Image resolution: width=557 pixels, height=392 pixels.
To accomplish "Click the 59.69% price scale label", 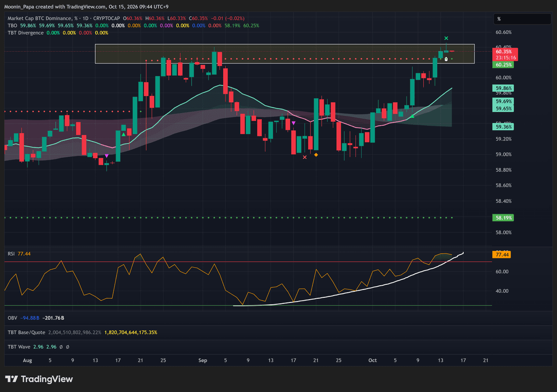I will 504,102.
